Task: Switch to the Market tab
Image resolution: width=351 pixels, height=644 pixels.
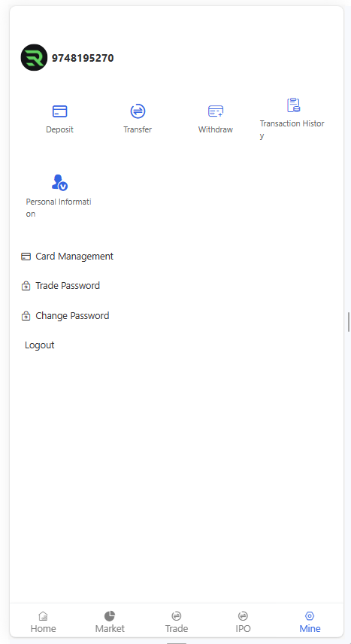Action: coord(110,622)
